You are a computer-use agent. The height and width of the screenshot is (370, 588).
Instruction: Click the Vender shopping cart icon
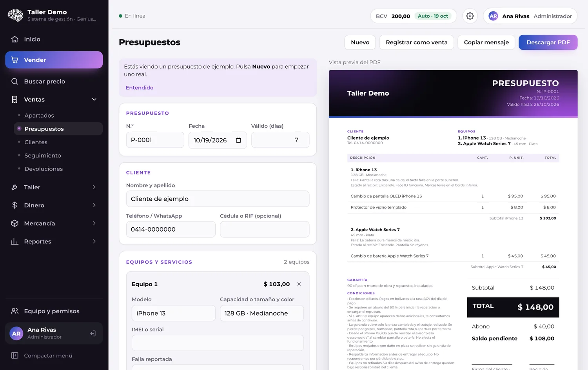click(15, 60)
